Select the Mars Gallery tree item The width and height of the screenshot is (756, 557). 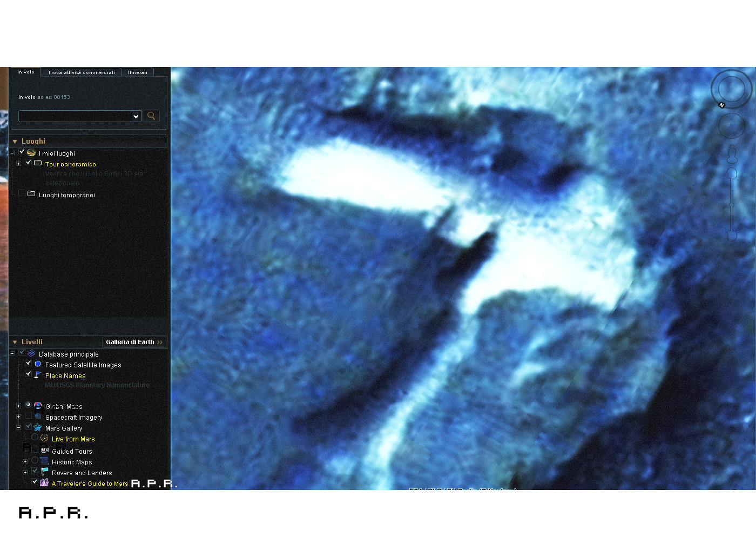pos(64,428)
